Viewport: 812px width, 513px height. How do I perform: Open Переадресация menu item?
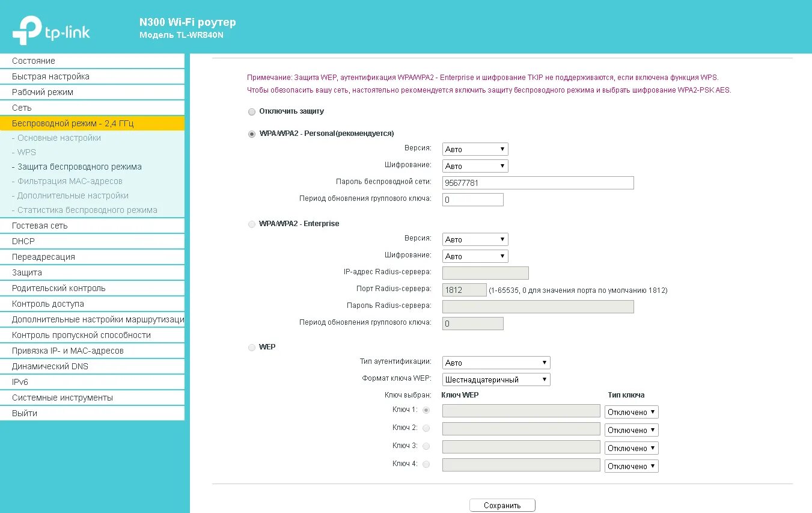(x=92, y=257)
